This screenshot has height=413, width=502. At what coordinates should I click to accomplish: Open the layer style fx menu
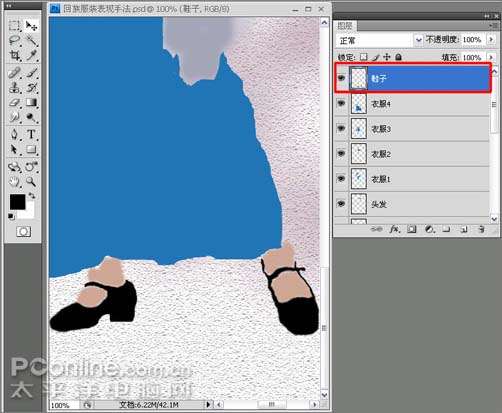[x=395, y=229]
